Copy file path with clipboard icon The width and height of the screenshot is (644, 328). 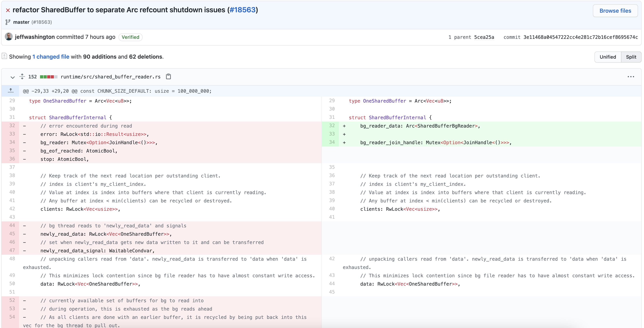coord(168,77)
